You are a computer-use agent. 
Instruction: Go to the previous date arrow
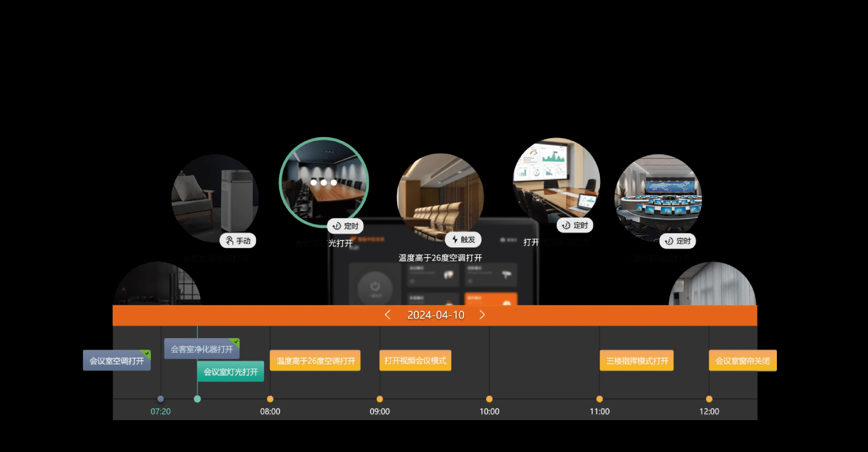[x=387, y=315]
